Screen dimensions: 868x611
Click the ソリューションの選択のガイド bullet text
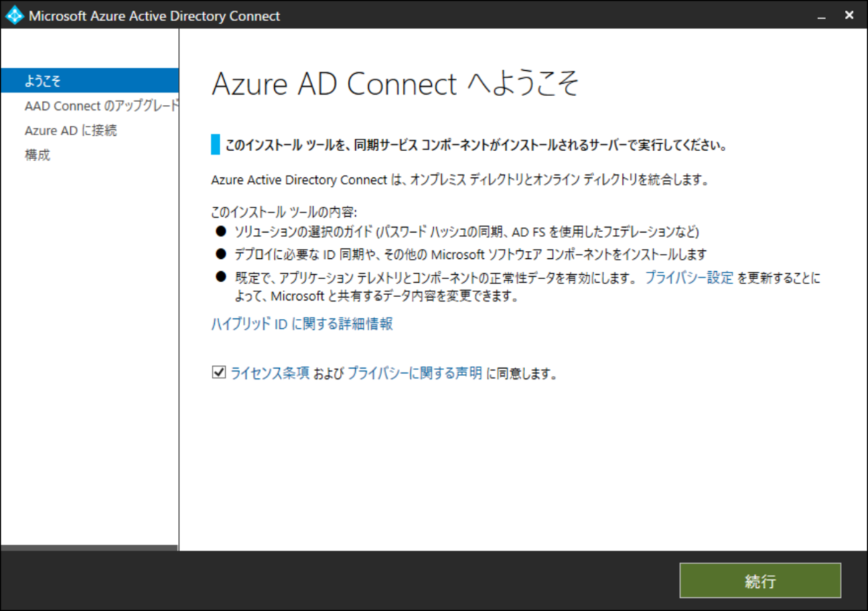tap(467, 232)
